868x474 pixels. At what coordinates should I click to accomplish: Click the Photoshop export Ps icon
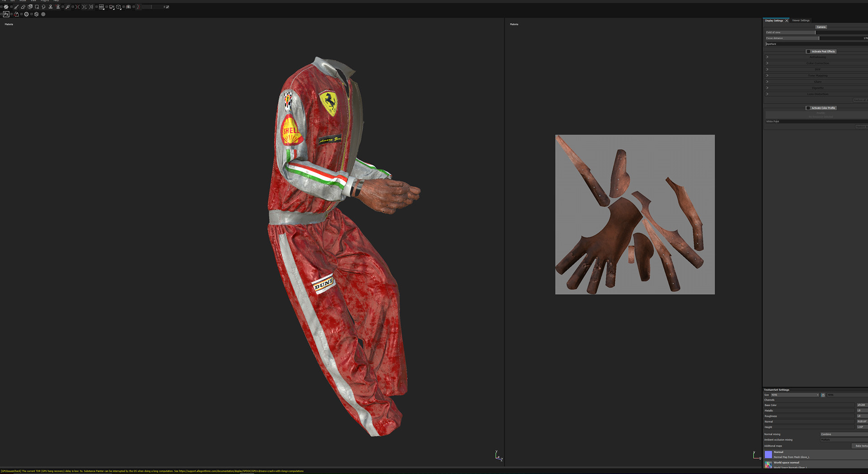(x=6, y=14)
